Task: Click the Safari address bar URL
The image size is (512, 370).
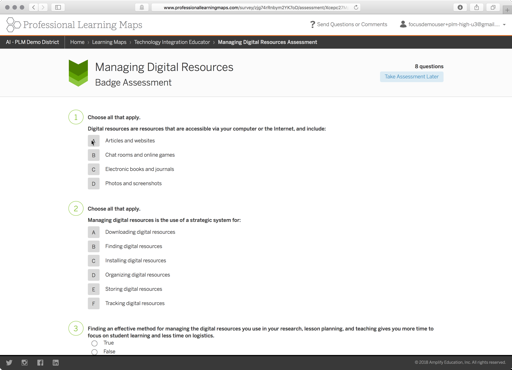Action: pyautogui.click(x=256, y=7)
